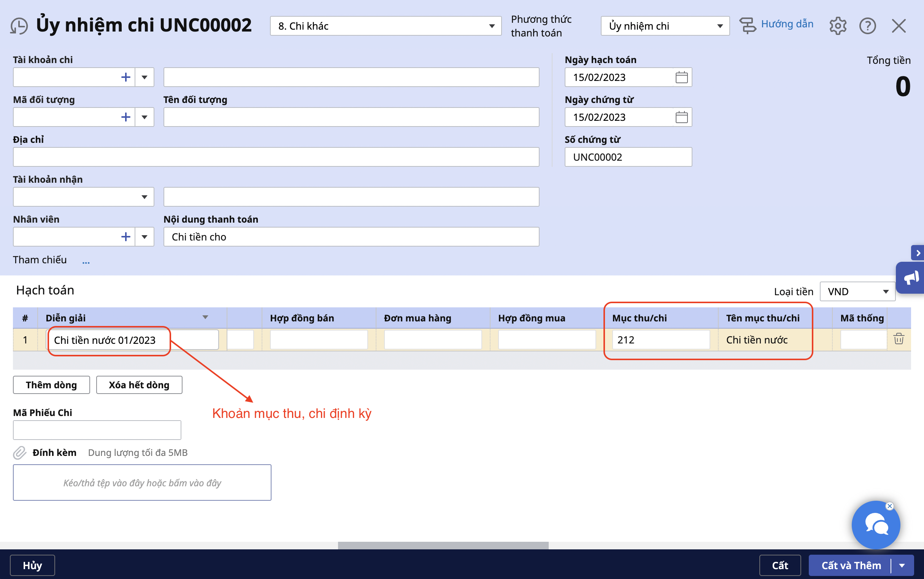
Task: Add new Nhân viên with plus icon
Action: 126,237
